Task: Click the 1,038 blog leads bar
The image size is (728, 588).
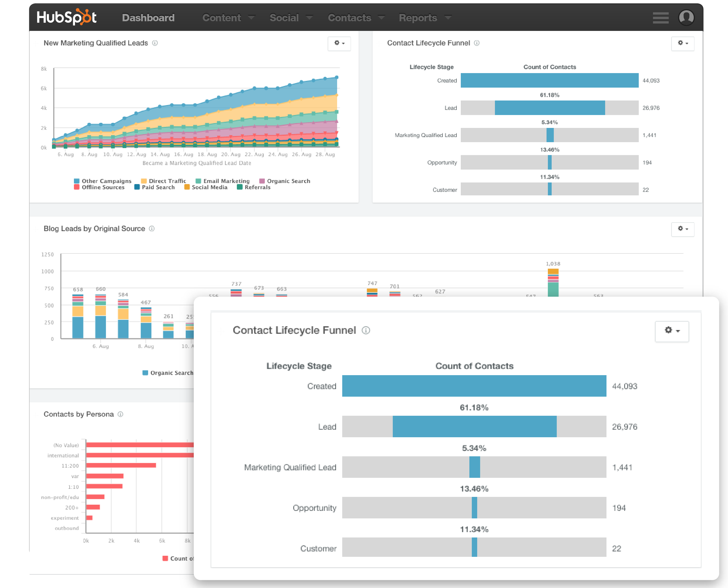Action: click(553, 283)
